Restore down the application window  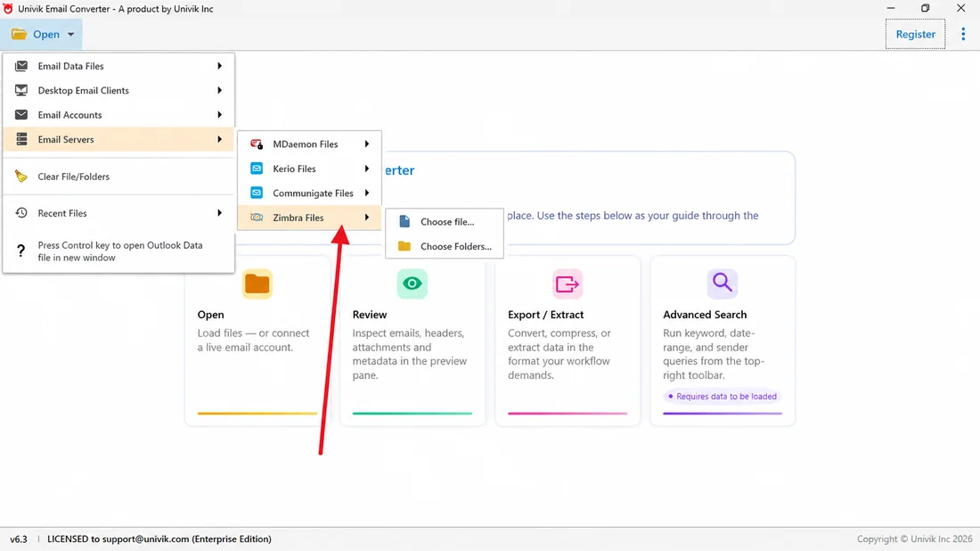(x=925, y=8)
